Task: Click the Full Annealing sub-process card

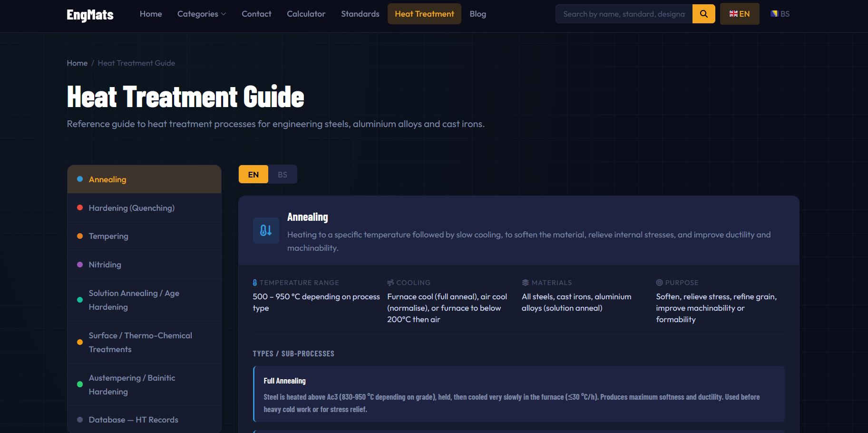Action: pos(519,394)
